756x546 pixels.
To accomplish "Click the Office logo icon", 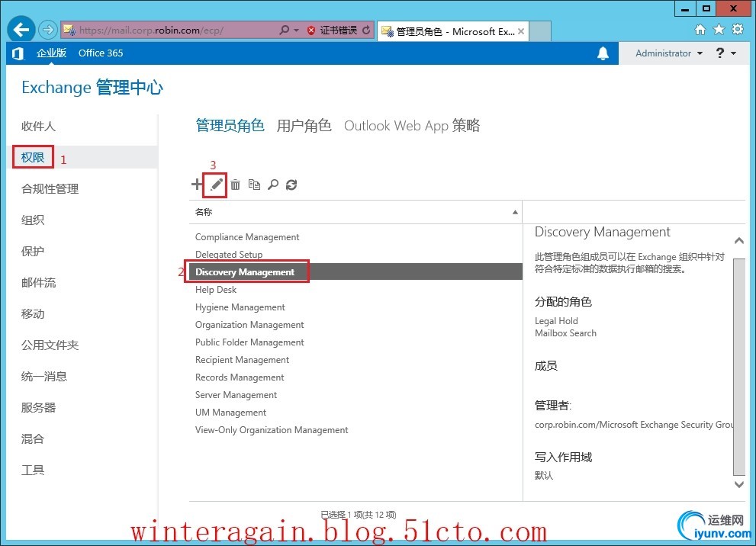I will [18, 53].
